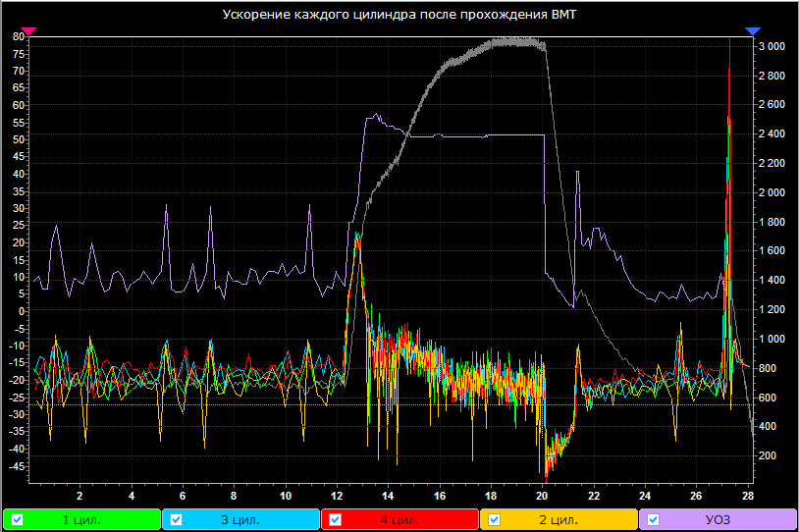799x532 pixels.
Task: Select the blue triangle marker above the right axis
Action: 753,31
